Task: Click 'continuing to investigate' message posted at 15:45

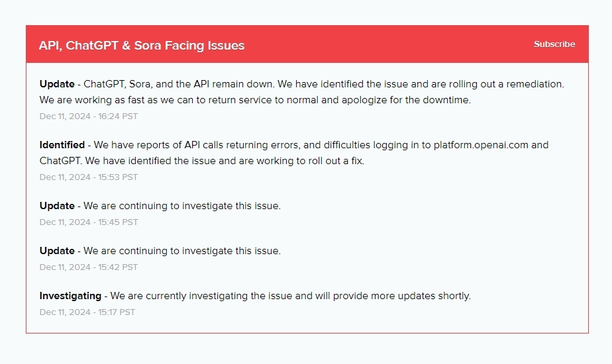Action: [x=182, y=206]
